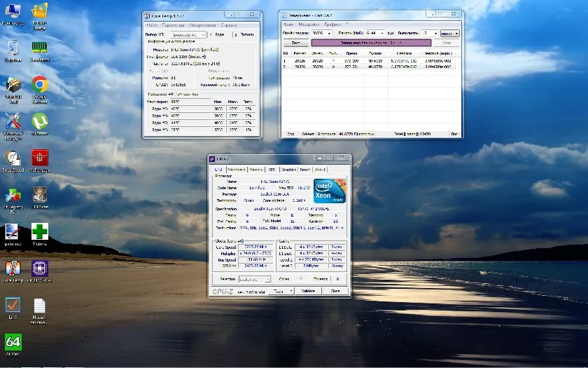Open the Windows 7 Manager shortcut
The width and height of the screenshot is (588, 368).
tap(13, 127)
